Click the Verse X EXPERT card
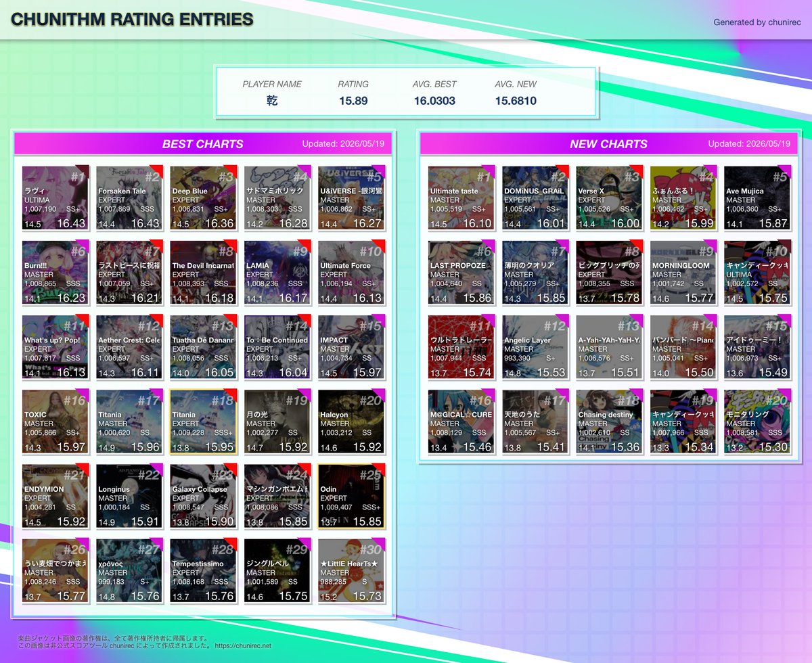This screenshot has height=663, width=812. coord(610,198)
